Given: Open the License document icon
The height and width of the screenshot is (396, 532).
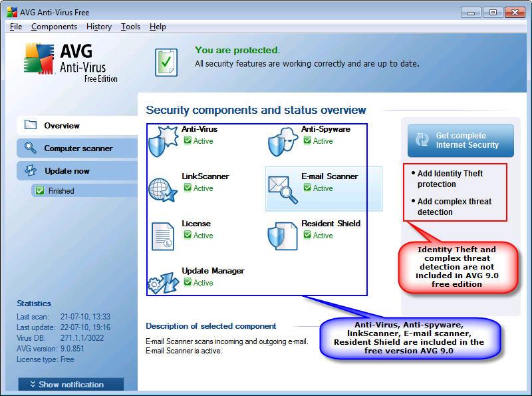Looking at the screenshot, I should tap(163, 236).
